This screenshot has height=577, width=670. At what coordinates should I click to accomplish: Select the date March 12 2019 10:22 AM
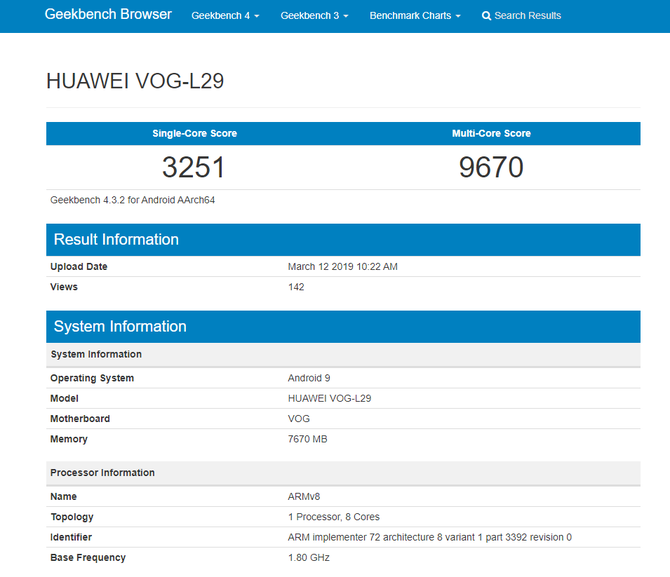click(x=343, y=267)
